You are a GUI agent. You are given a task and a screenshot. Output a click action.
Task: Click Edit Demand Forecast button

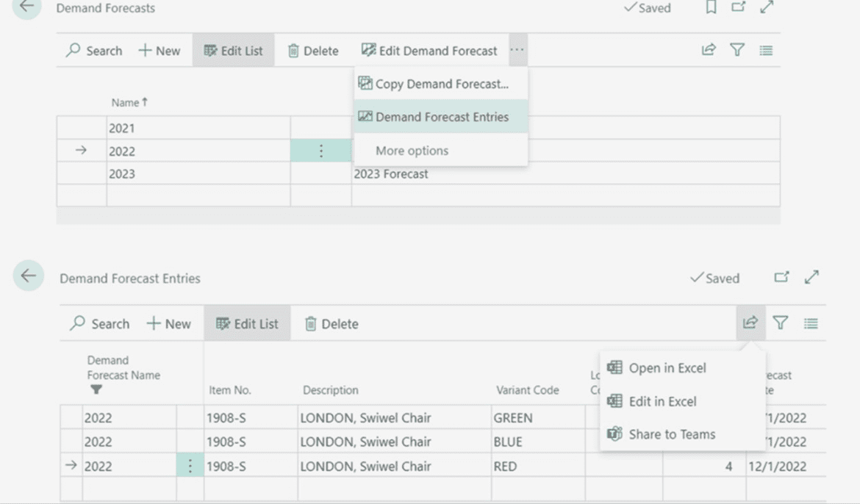(429, 51)
